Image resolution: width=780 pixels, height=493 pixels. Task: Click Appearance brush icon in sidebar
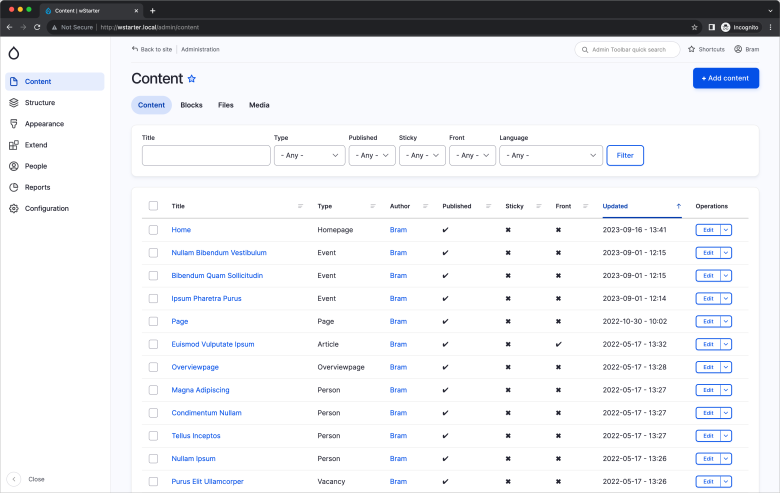14,124
